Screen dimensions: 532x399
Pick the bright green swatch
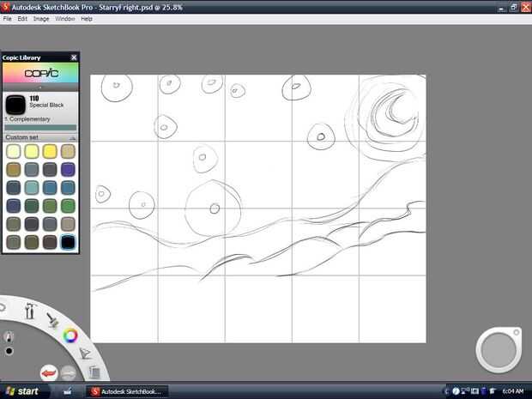click(68, 206)
